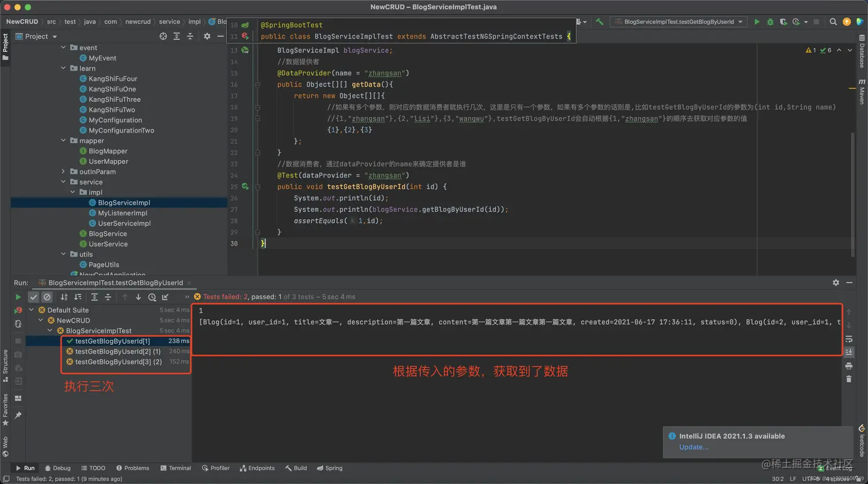
Task: Collapse the Default Suite test node
Action: tap(32, 310)
